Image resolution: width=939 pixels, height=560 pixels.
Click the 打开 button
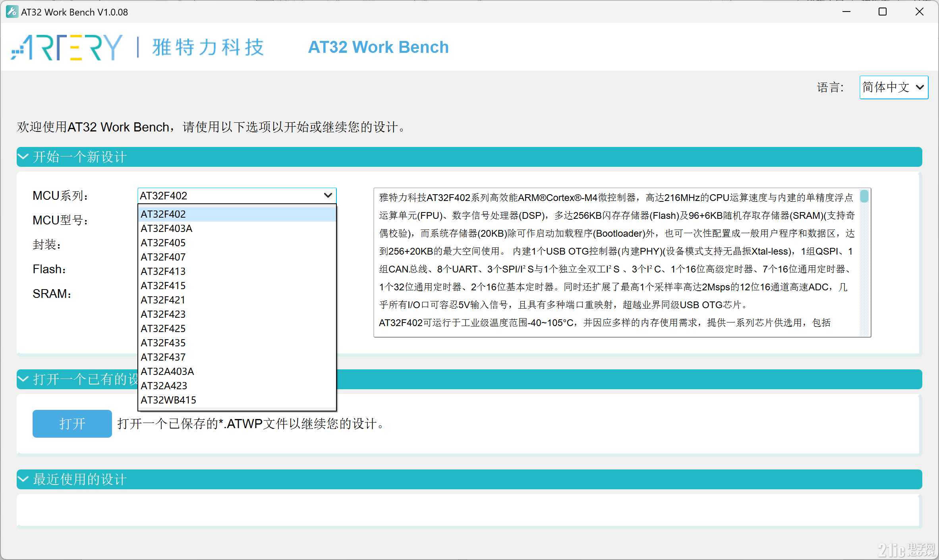pyautogui.click(x=72, y=424)
